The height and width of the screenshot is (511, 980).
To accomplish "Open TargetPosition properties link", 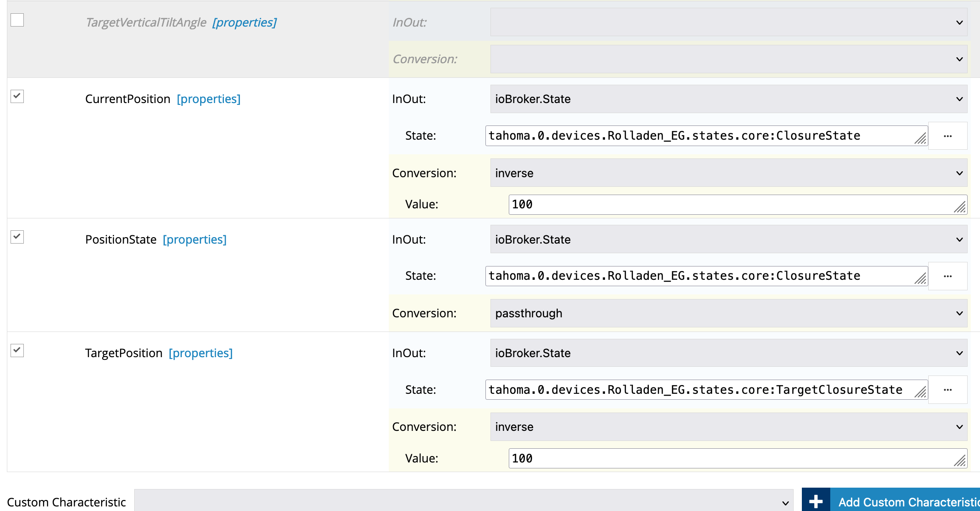I will (201, 353).
